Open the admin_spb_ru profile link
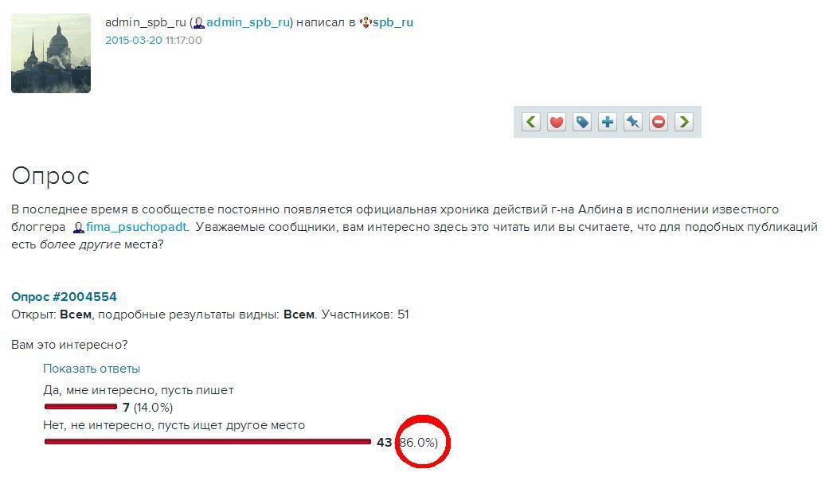The image size is (829, 504). [x=248, y=22]
